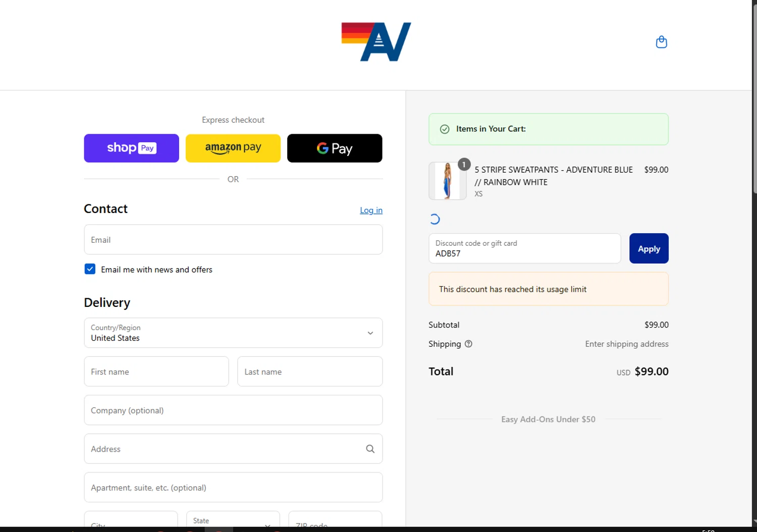Open the shopping bag cart icon
Screen dimensions: 757x532
(661, 42)
